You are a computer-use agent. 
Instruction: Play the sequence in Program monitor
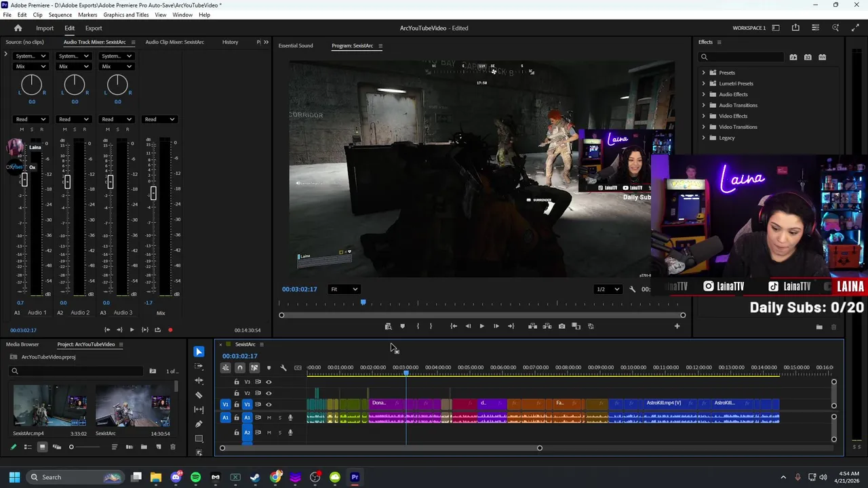(481, 326)
